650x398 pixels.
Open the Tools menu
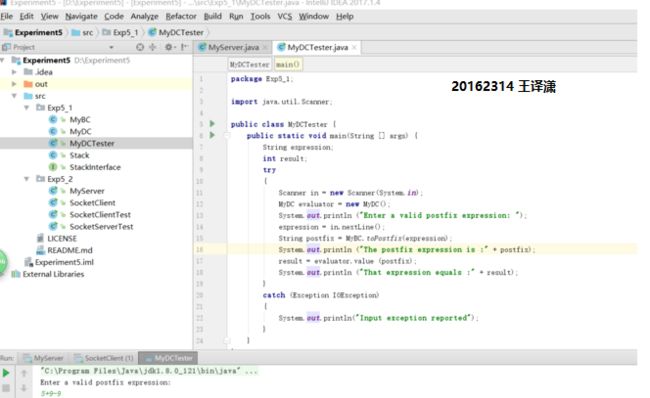pos(260,17)
